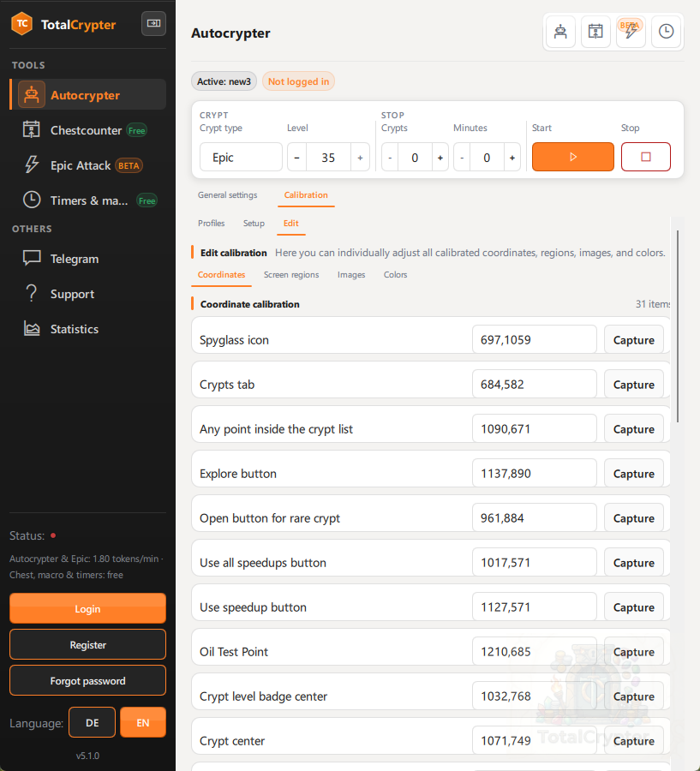Capture Oil Test Point coordinates
Image resolution: width=700 pixels, height=771 pixels.
tap(633, 652)
